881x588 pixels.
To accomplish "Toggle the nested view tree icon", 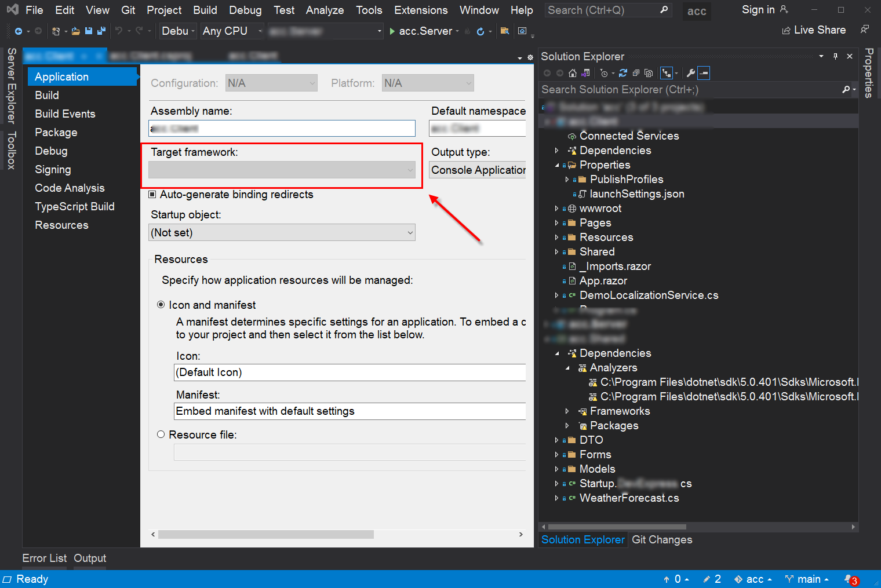I will coord(667,73).
